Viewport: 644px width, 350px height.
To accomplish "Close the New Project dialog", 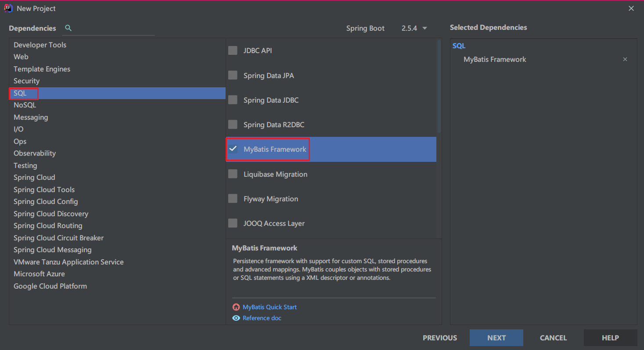I will coord(631,8).
